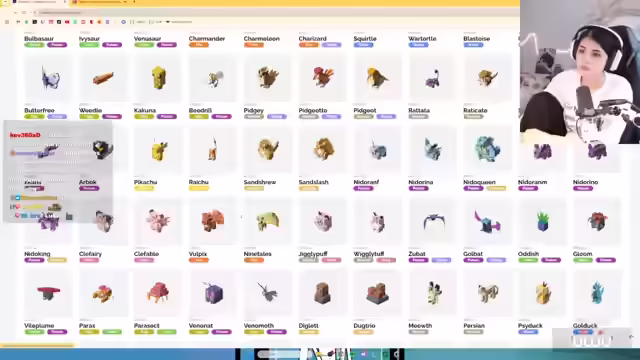The height and width of the screenshot is (360, 640).
Task: Select the Pikachu model image
Action: point(158,149)
